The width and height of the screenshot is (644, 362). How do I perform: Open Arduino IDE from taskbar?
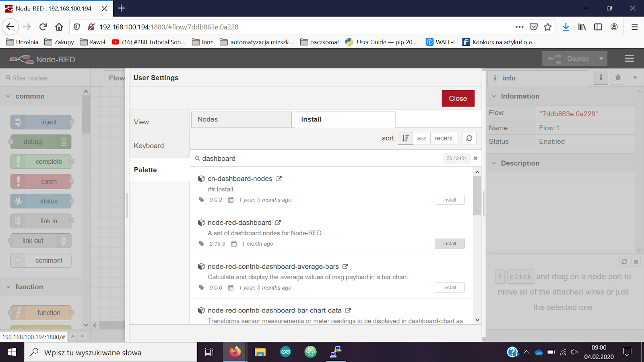click(285, 352)
